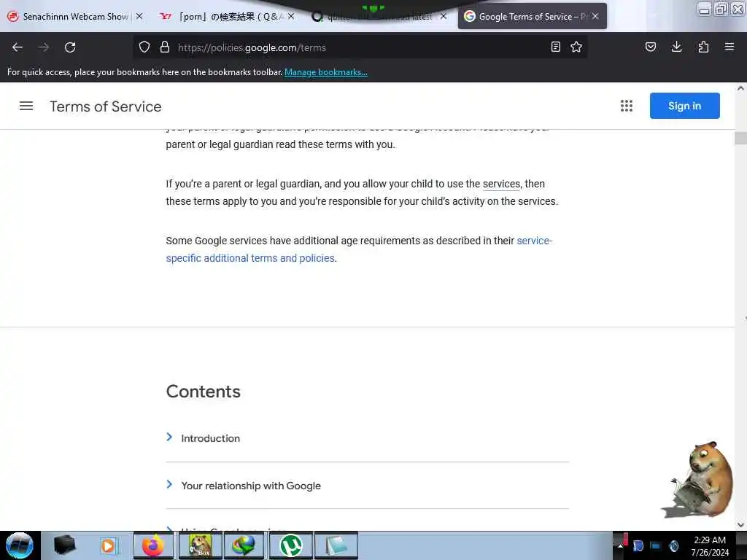Switch to the third tab ending in latest
Screen dimensions: 747x560
pos(379,17)
